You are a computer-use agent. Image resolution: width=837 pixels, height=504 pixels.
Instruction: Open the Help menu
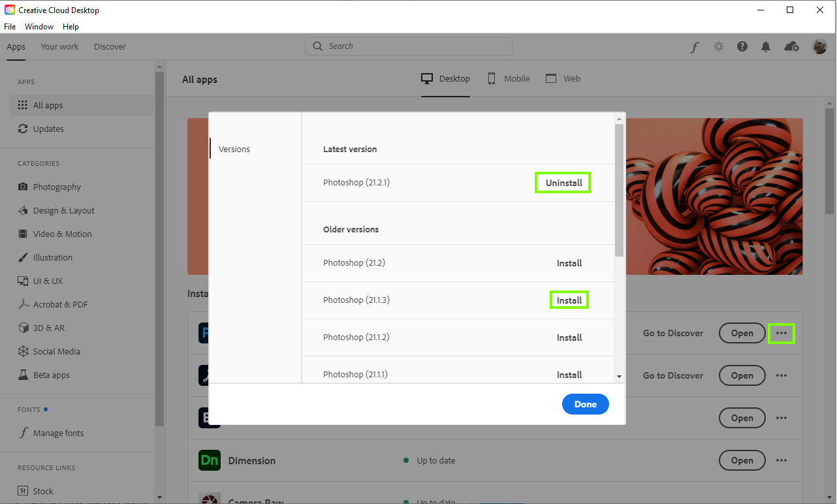click(x=71, y=27)
